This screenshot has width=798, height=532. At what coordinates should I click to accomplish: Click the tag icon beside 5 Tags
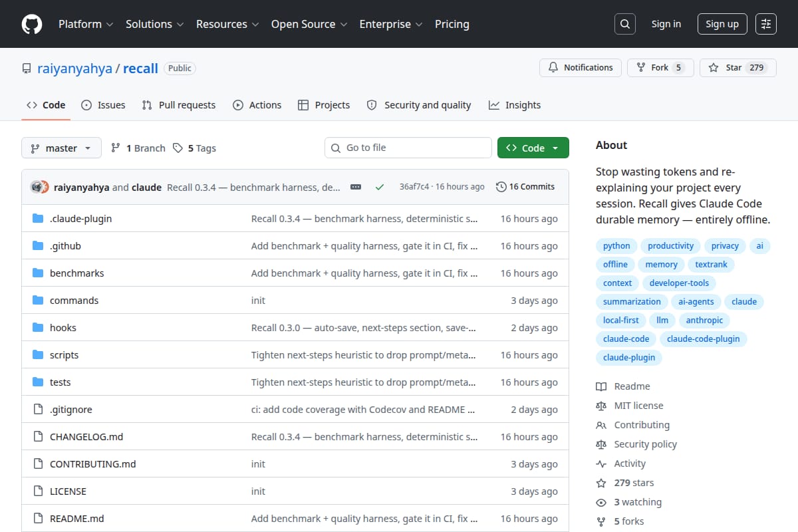pyautogui.click(x=178, y=148)
